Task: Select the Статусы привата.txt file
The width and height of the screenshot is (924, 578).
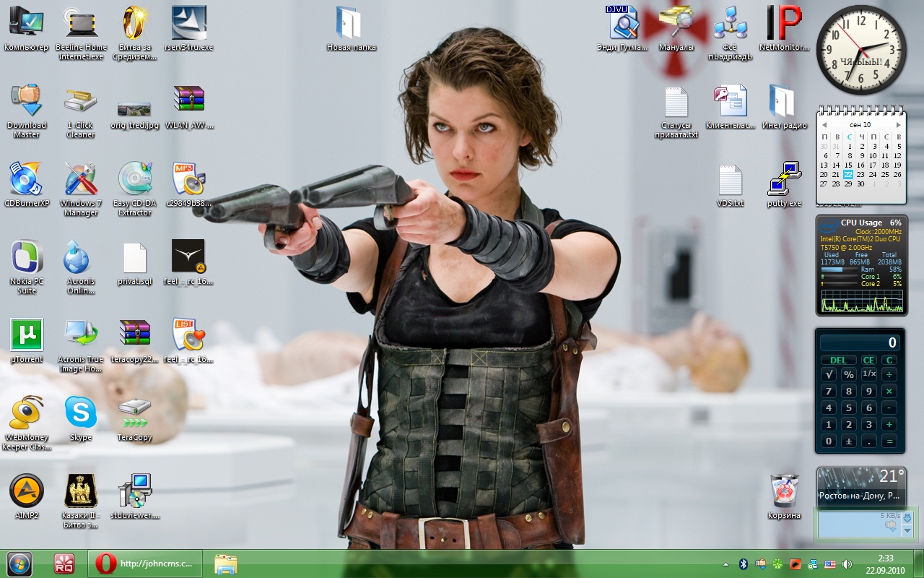Action: [x=676, y=111]
